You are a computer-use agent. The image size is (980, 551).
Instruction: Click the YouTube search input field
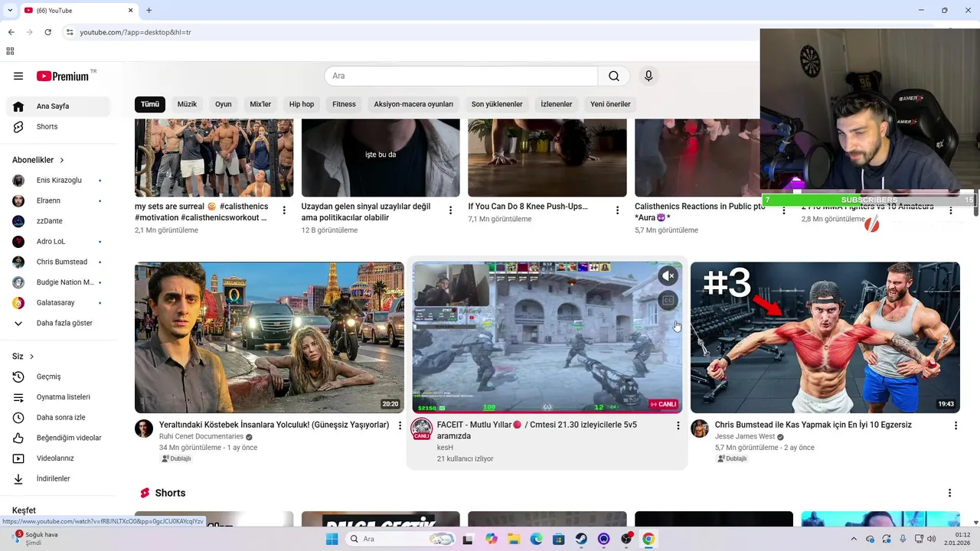pyautogui.click(x=461, y=76)
